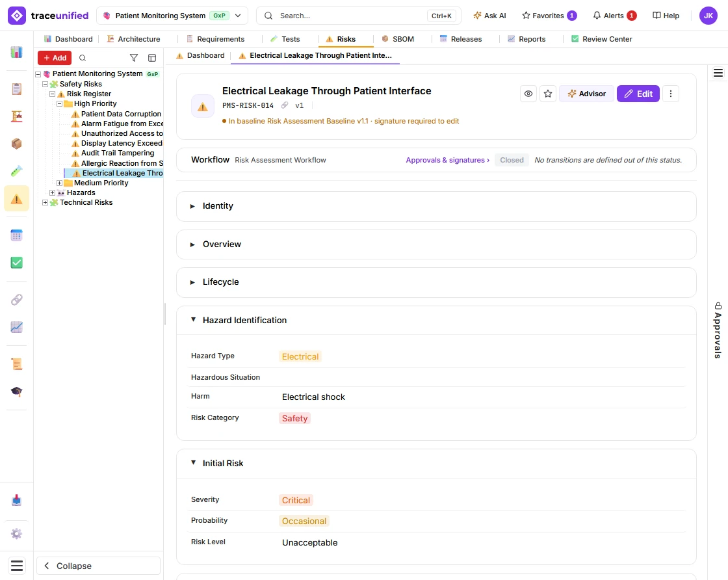Select the Risks warning sidebar icon

click(x=17, y=199)
